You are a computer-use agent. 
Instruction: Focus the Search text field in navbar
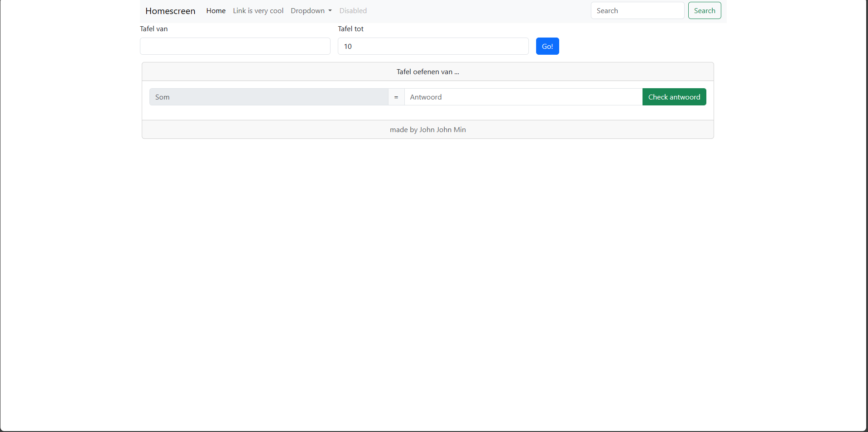tap(638, 10)
